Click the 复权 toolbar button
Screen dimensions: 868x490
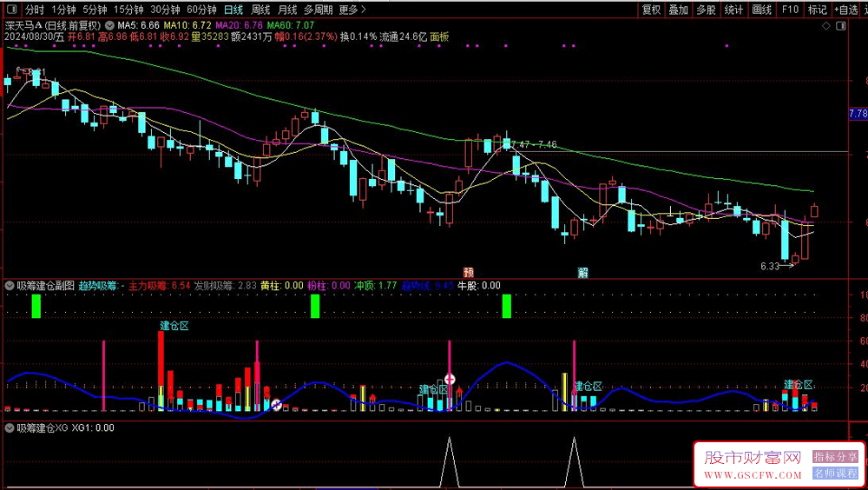pos(651,10)
